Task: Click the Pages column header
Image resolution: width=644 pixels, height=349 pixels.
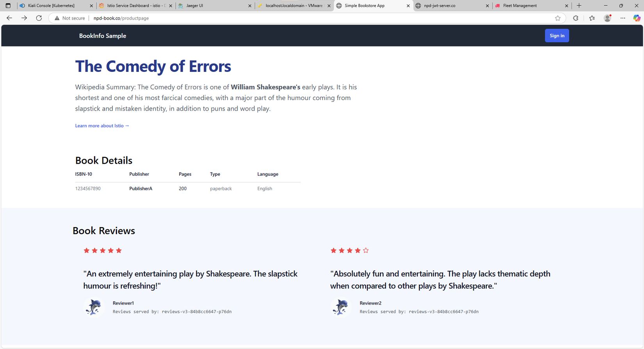Action: pos(185,174)
